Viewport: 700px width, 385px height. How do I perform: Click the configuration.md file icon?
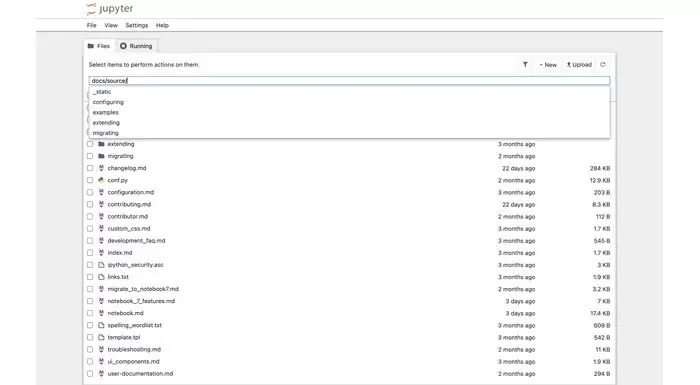[101, 192]
